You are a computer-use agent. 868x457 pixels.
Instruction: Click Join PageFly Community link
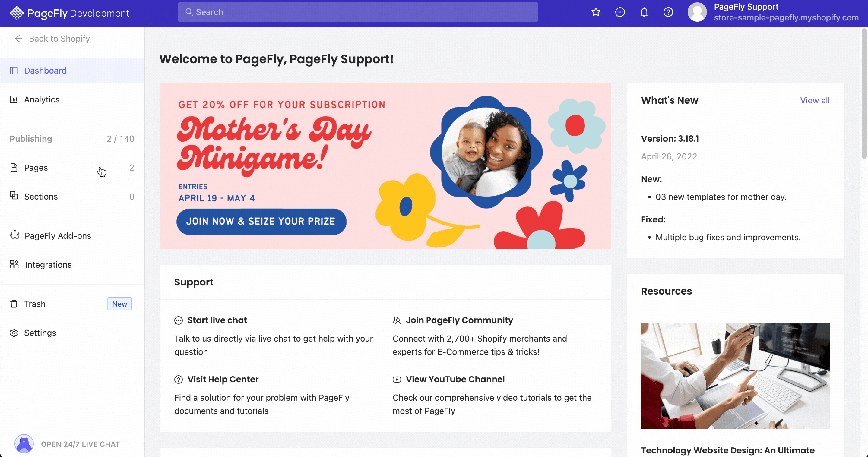459,320
